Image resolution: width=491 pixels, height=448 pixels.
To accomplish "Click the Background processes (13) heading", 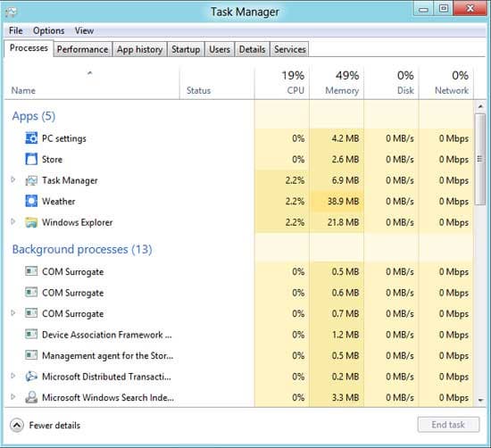I will pos(82,250).
